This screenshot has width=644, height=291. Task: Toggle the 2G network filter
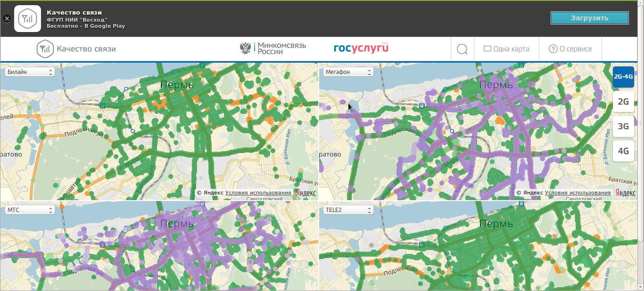[x=623, y=102]
